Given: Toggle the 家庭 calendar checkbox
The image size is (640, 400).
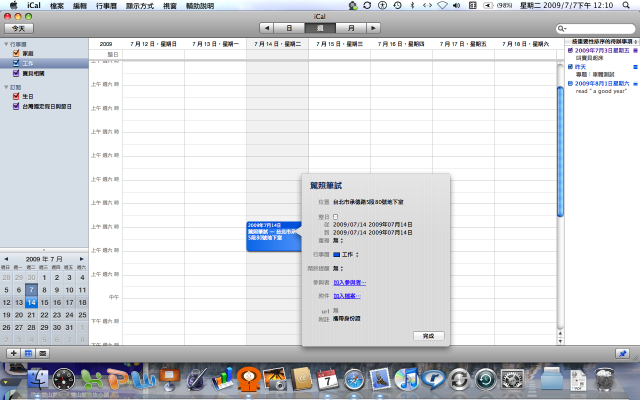Looking at the screenshot, I should [16, 53].
